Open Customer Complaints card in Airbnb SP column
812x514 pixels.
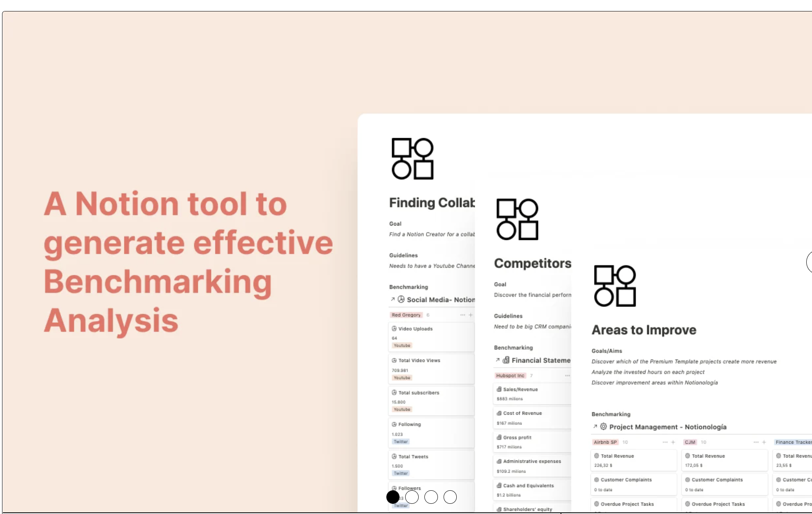[634, 484]
